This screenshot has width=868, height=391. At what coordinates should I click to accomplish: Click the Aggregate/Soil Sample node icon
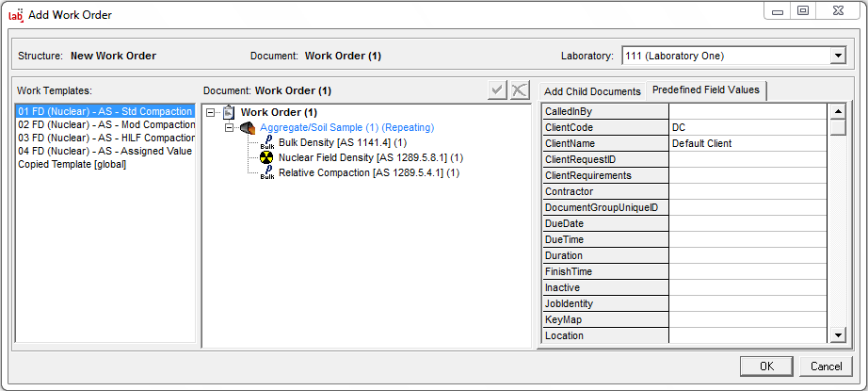(248, 127)
